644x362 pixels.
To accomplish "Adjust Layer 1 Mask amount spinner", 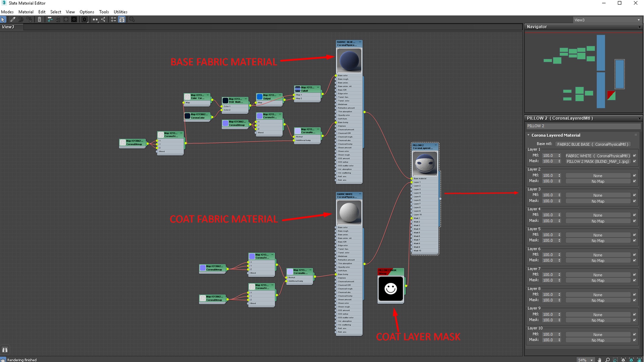I will point(559,161).
